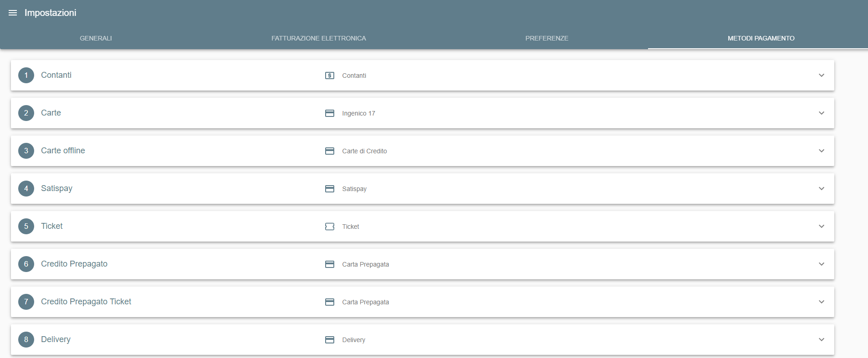The height and width of the screenshot is (358, 868).
Task: Click Carta Prepagata label in Credito Prepagato row
Action: (366, 264)
